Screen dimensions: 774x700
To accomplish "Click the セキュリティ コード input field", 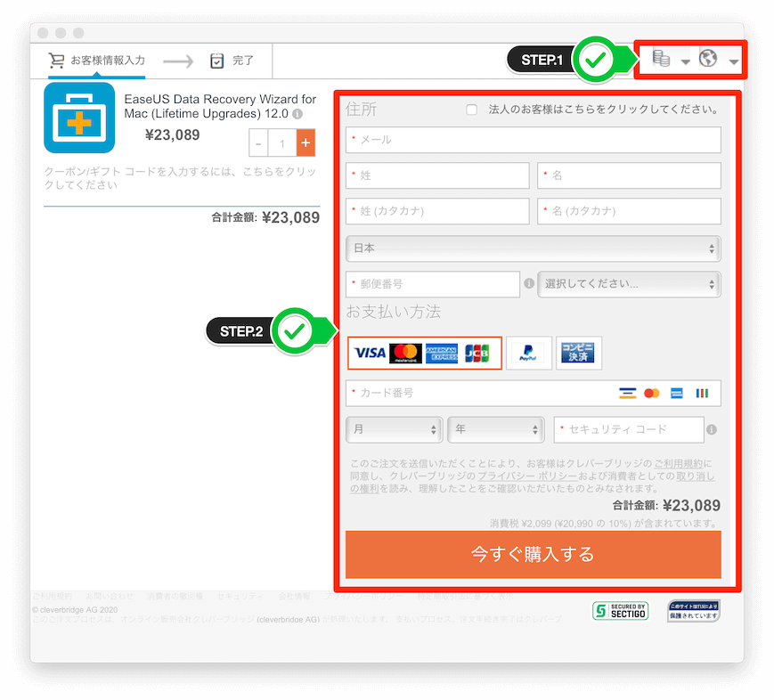I will point(629,429).
